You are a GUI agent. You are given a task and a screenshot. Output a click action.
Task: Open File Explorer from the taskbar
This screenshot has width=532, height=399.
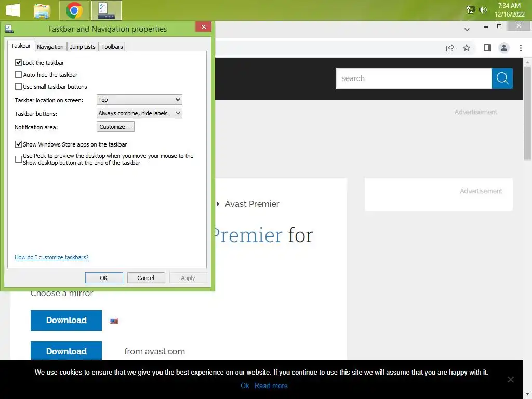pos(42,10)
